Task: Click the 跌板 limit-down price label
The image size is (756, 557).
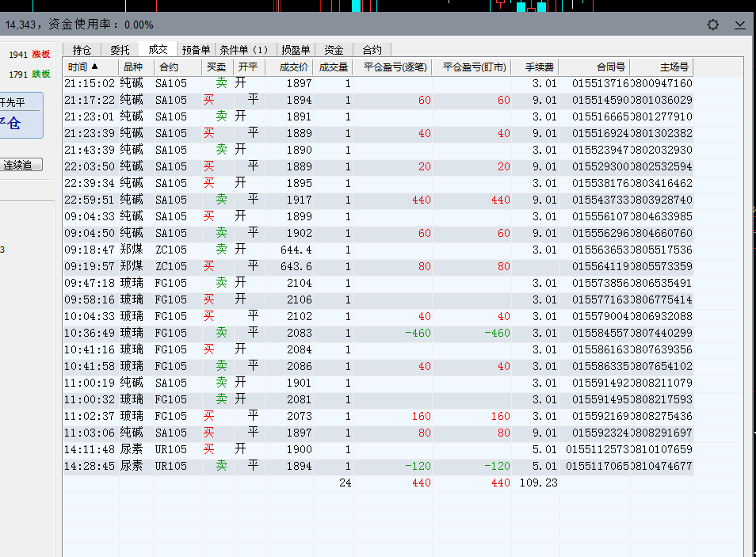Action: 40,74
